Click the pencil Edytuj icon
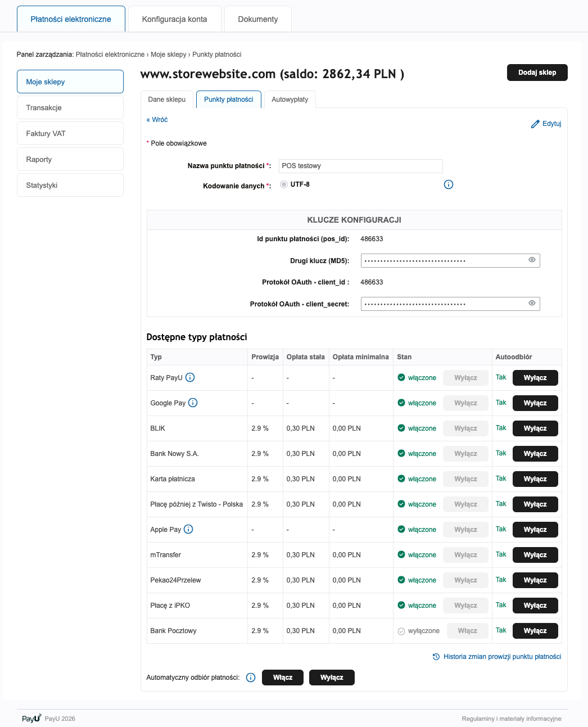This screenshot has height=727, width=588. coord(535,124)
